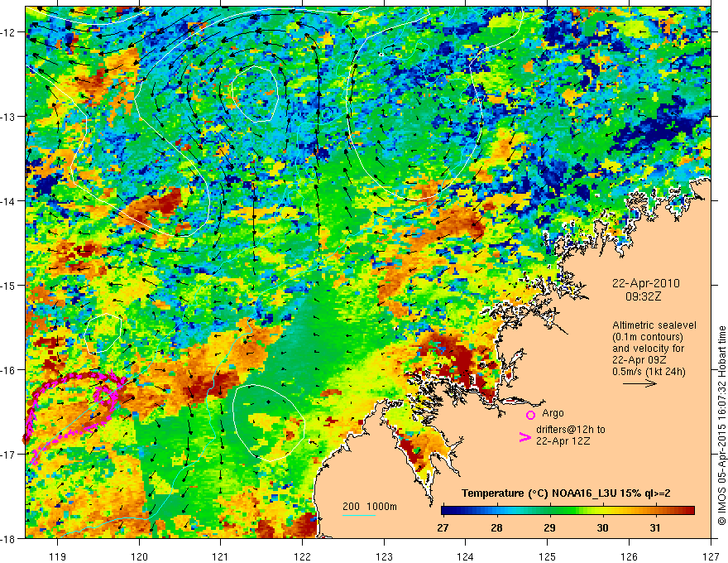Click the '200 1000m' depth label

pos(370,507)
